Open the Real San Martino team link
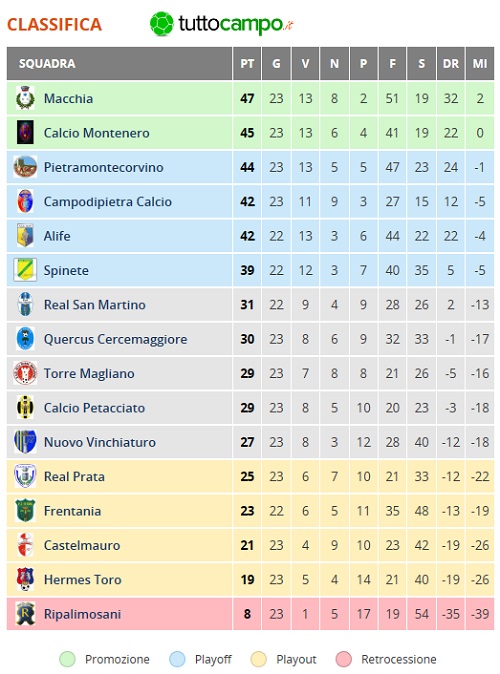The height and width of the screenshot is (674, 500). (x=95, y=305)
